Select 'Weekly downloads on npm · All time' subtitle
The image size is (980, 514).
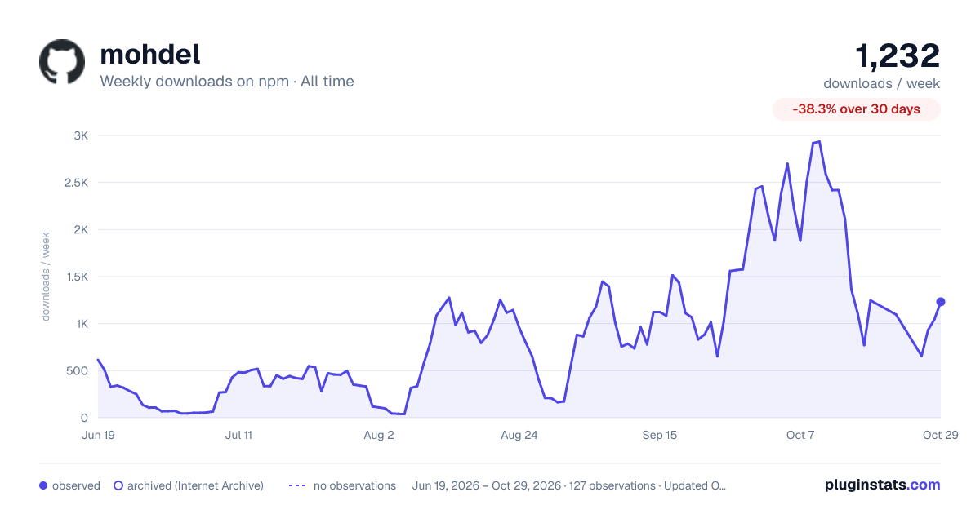click(x=227, y=81)
